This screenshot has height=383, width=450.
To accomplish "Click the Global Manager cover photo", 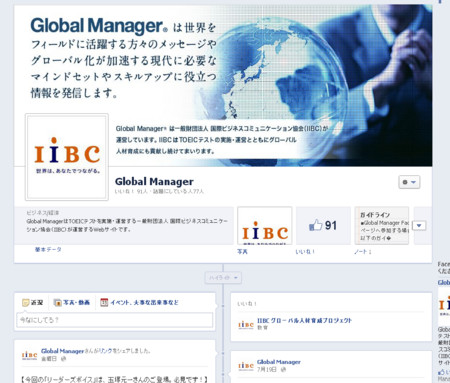I will coord(223,85).
